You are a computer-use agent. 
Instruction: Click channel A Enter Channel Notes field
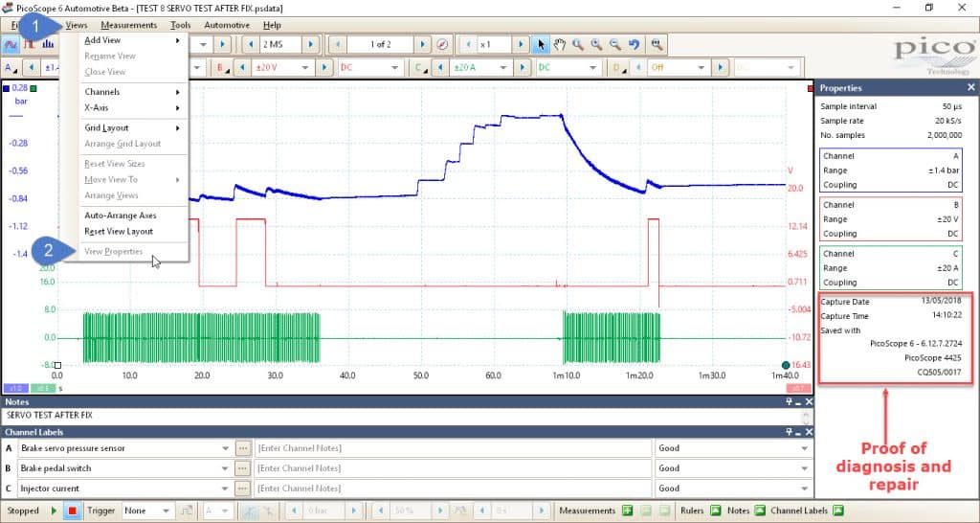click(453, 448)
